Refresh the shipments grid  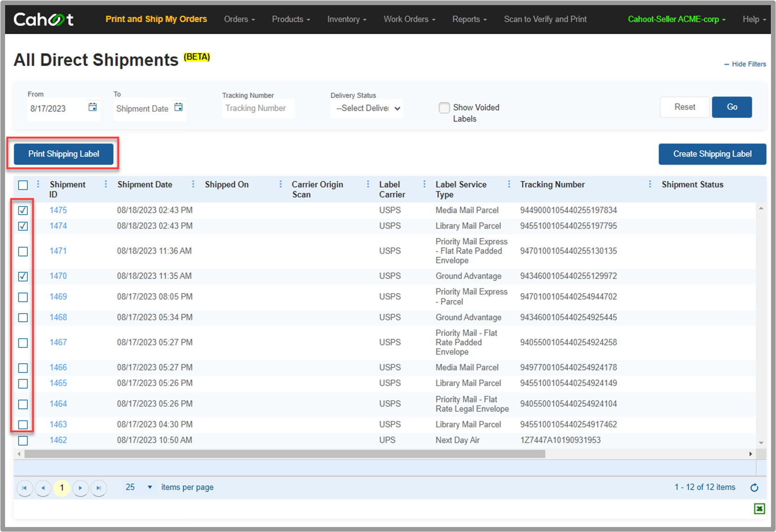754,487
